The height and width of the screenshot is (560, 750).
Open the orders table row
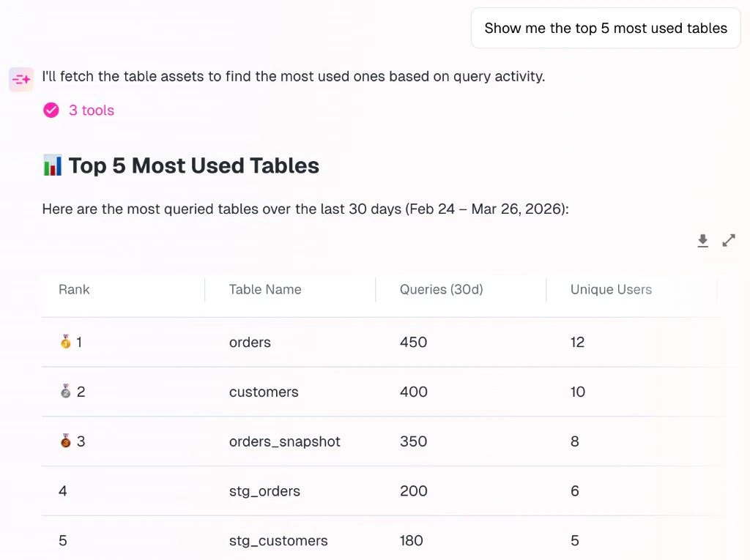click(250, 342)
